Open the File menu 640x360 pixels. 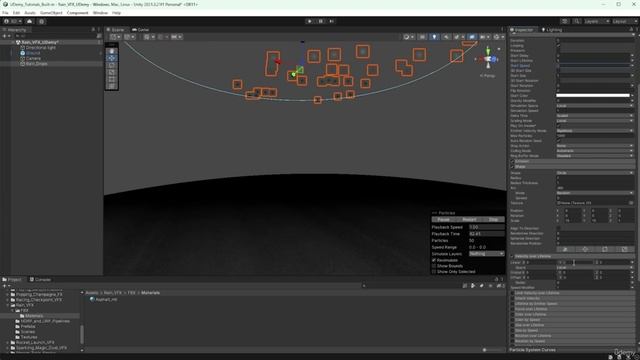(5, 13)
